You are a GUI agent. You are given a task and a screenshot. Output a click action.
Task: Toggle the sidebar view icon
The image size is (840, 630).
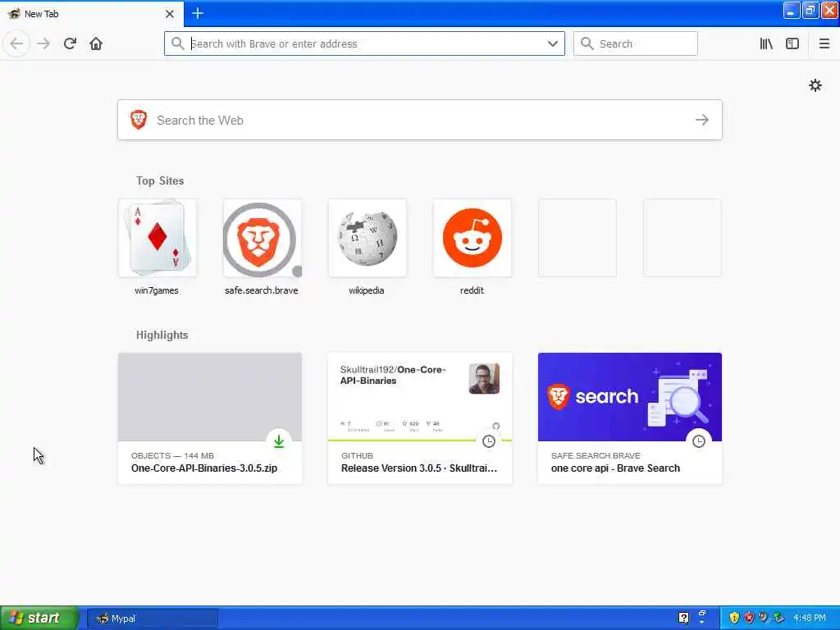click(x=792, y=43)
